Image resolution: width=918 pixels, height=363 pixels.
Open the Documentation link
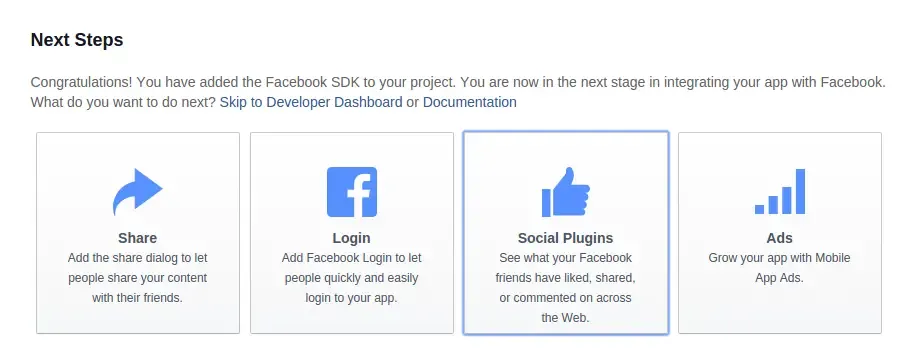(x=470, y=102)
